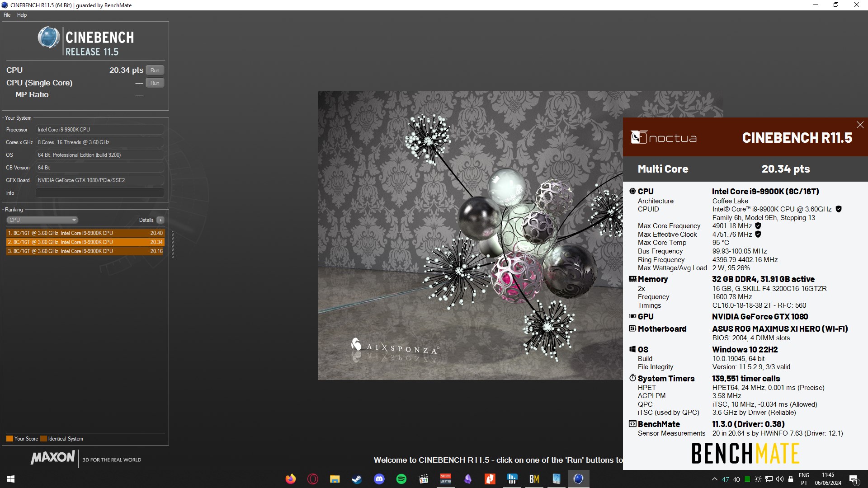Click the rendered AIXSPONZA scene image

pos(470,235)
